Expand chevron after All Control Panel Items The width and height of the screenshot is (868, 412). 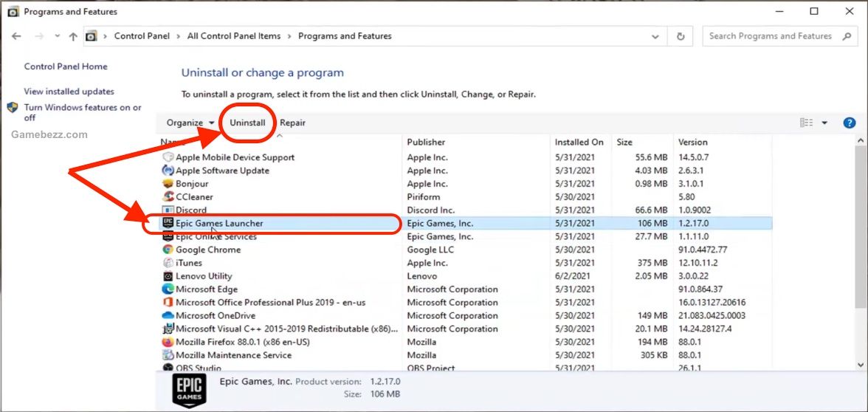point(289,36)
